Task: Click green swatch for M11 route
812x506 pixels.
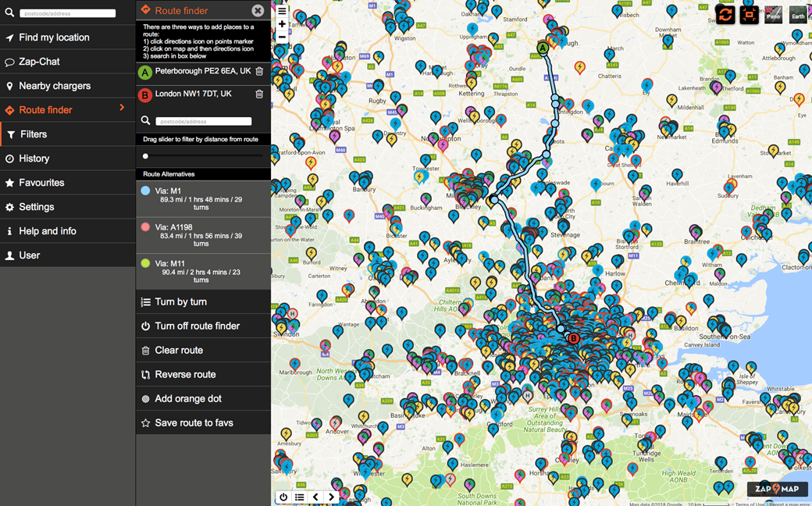Action: 145,263
